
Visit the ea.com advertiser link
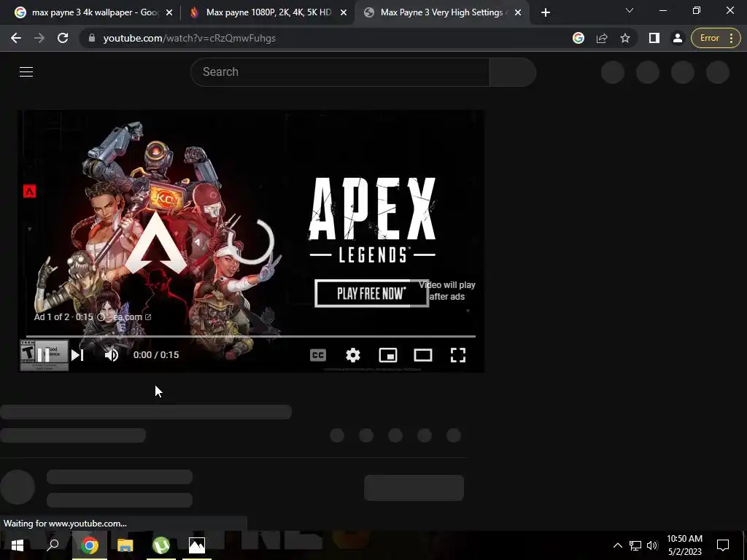coord(132,317)
